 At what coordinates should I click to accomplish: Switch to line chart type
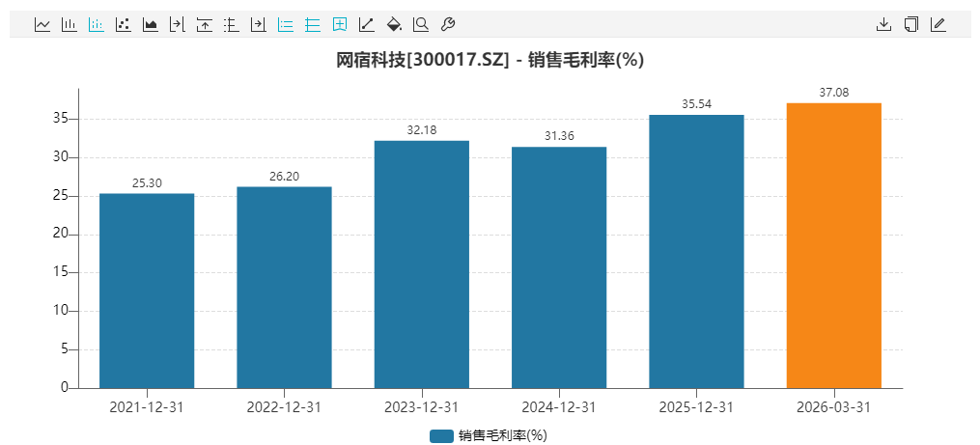click(42, 24)
